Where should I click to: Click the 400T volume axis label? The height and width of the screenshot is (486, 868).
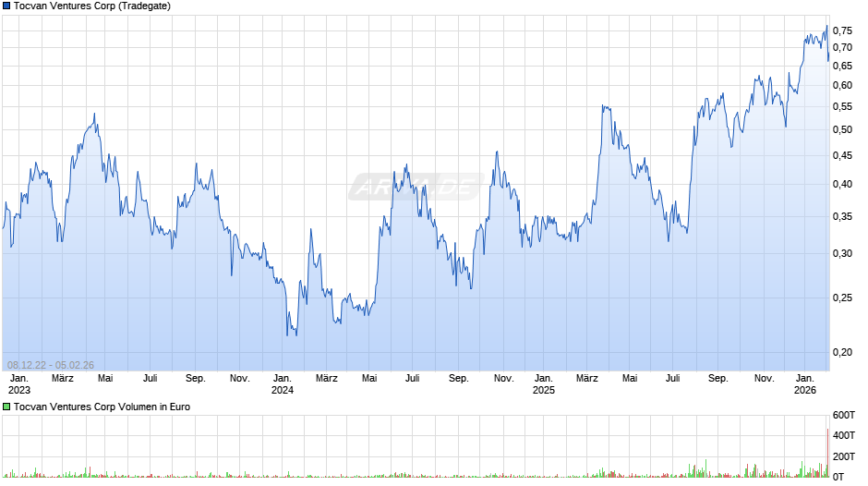point(844,435)
